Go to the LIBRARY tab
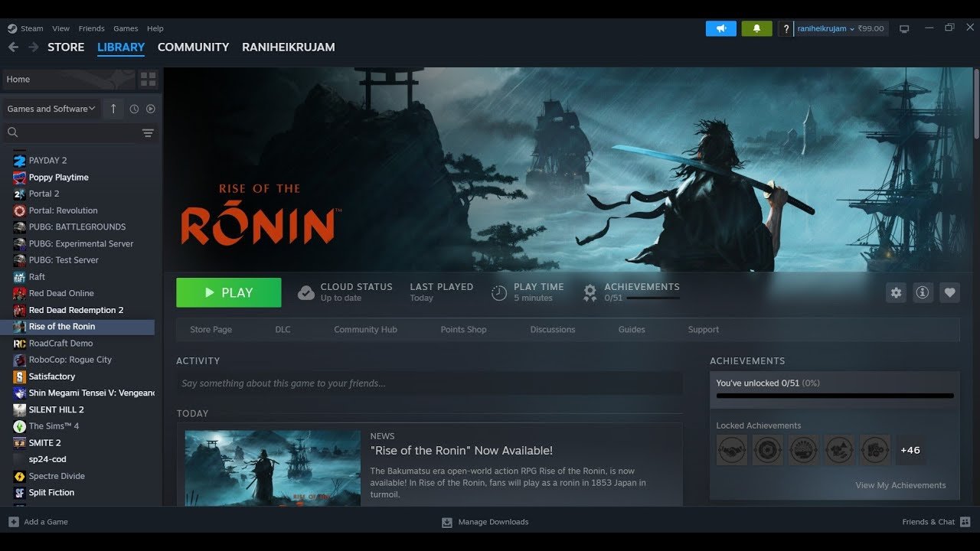This screenshot has width=980, height=551. click(x=121, y=47)
